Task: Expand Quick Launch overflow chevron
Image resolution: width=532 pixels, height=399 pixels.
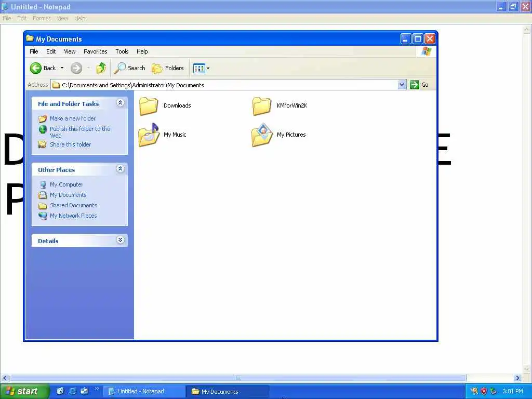Action: (97, 389)
